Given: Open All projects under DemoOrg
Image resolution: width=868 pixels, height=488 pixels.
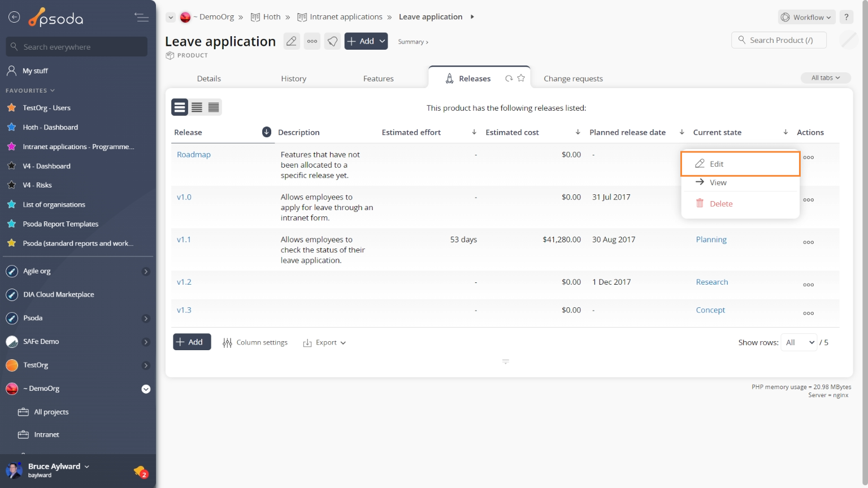Looking at the screenshot, I should coord(51,412).
